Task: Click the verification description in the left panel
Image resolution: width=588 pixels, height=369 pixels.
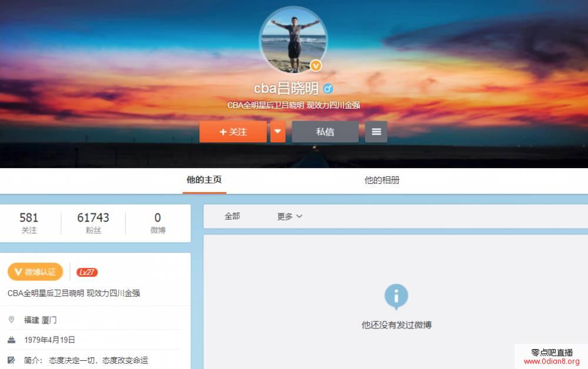Action: pos(74,293)
